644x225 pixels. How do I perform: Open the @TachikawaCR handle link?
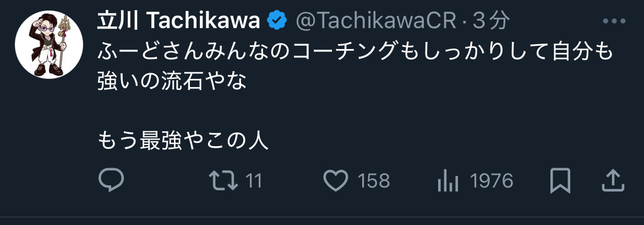click(375, 22)
